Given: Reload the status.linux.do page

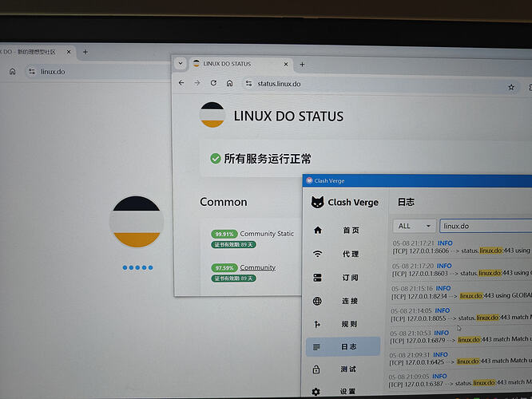Looking at the screenshot, I should click(x=213, y=83).
